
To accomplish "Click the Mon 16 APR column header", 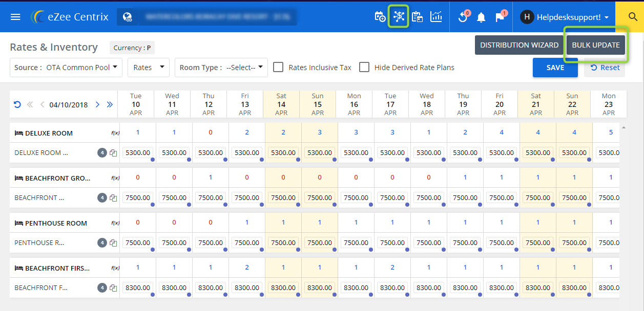I will click(354, 104).
